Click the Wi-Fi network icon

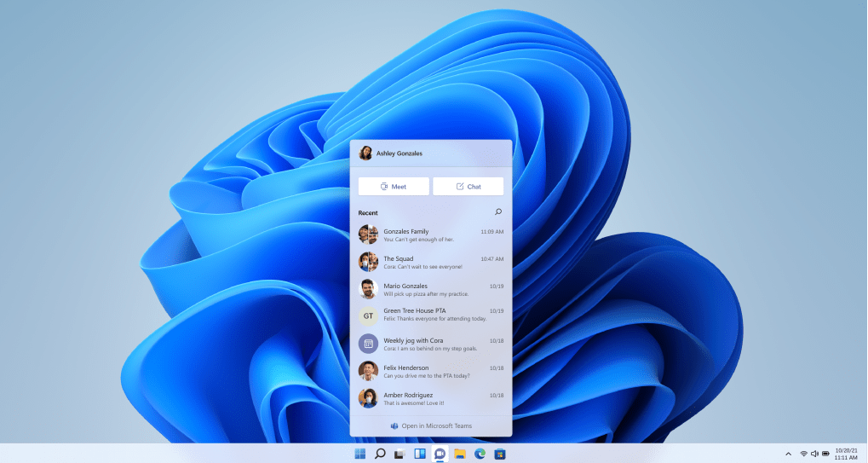pyautogui.click(x=803, y=454)
